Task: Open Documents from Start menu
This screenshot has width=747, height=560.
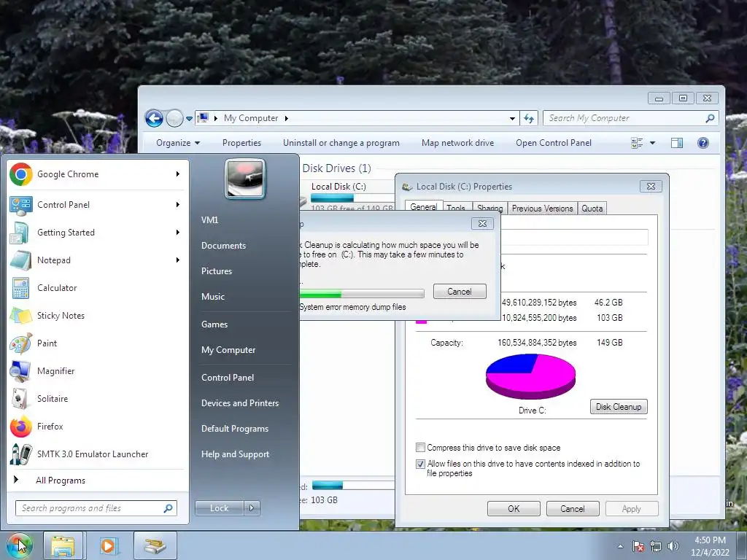Action: point(223,246)
